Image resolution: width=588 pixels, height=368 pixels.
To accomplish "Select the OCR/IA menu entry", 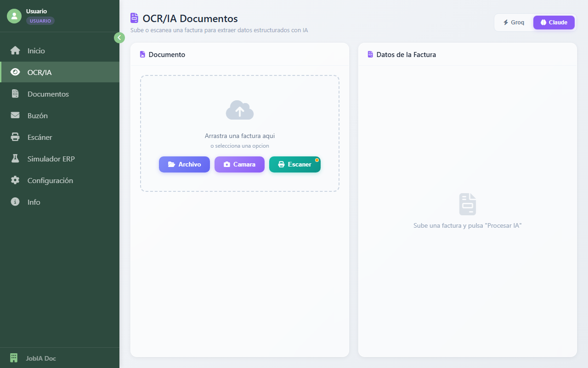I will (x=39, y=72).
